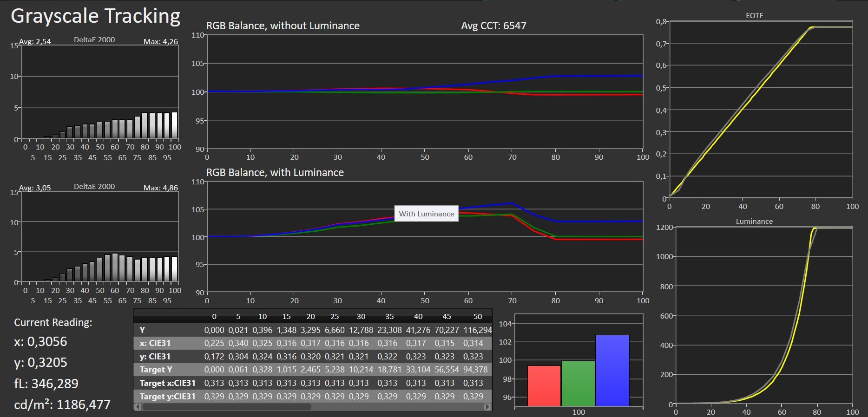Click the 'With Luminance' tooltip label
The image size is (868, 417).
coord(426,214)
